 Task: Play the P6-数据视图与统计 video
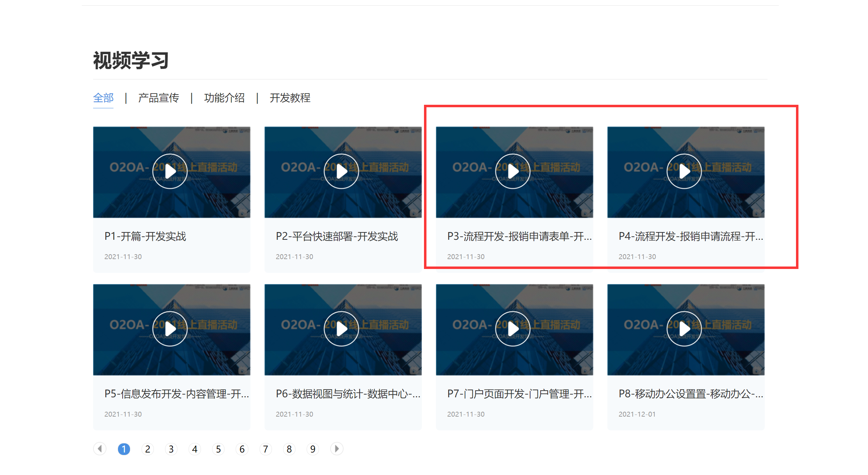pos(341,329)
